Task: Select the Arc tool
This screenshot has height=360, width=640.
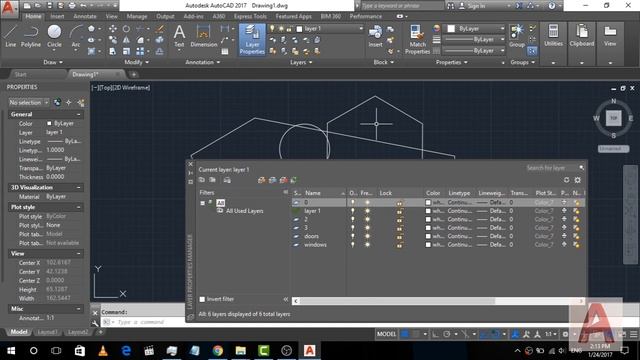Action: (x=76, y=36)
